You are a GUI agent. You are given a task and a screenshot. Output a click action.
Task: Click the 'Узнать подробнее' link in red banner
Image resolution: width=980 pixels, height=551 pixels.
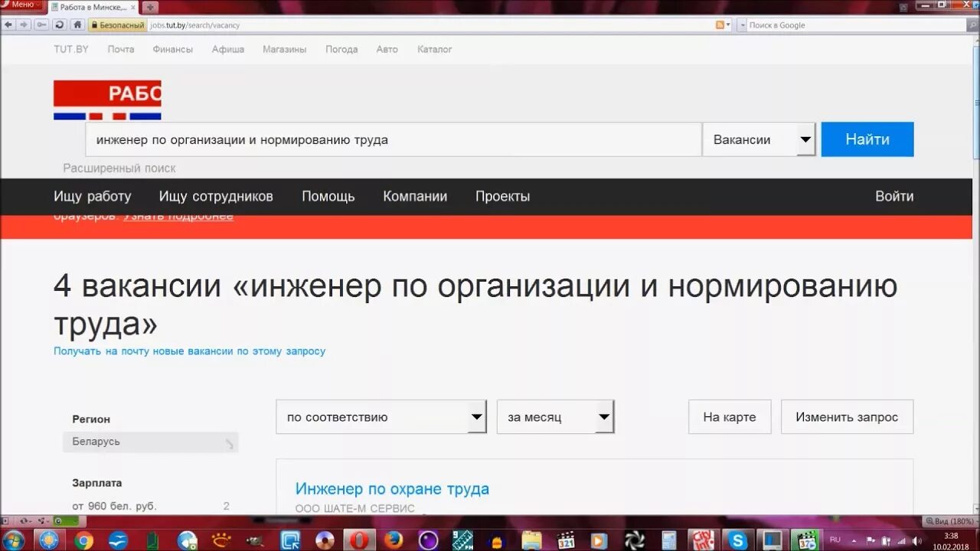(178, 217)
